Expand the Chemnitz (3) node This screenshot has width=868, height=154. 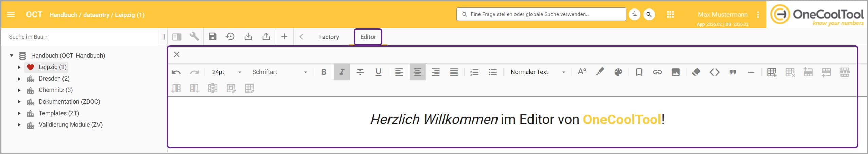pos(19,90)
